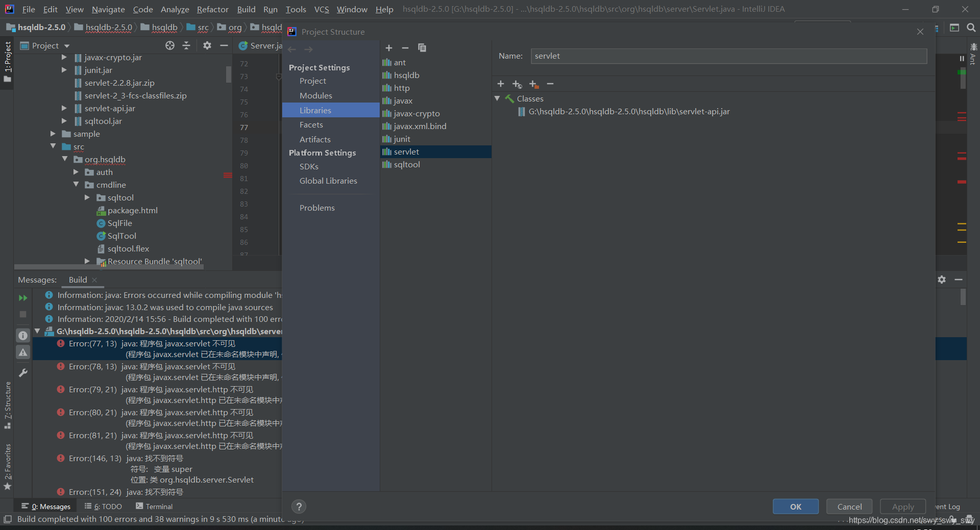Expand junit.jar tree node
This screenshot has height=530, width=980.
(64, 70)
